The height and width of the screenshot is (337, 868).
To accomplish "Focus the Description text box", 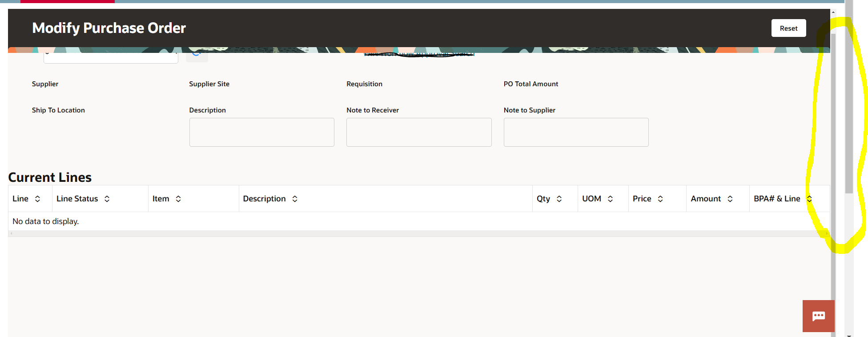I will (262, 132).
